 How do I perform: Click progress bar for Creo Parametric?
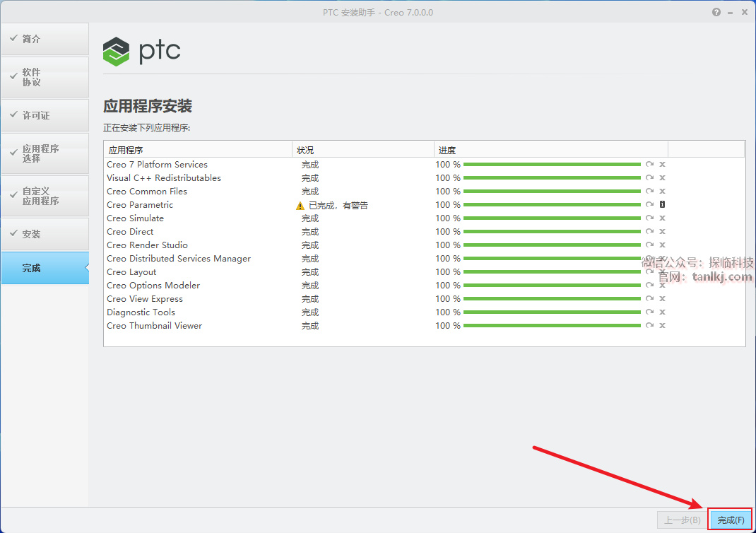point(552,205)
